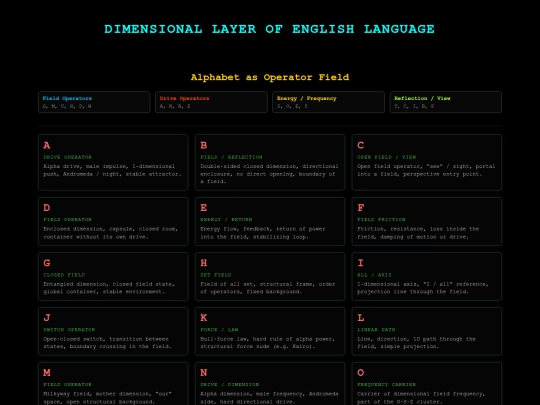Click the 'Alphabet as Operator Field' heading
The width and height of the screenshot is (540, 405).
(x=270, y=77)
